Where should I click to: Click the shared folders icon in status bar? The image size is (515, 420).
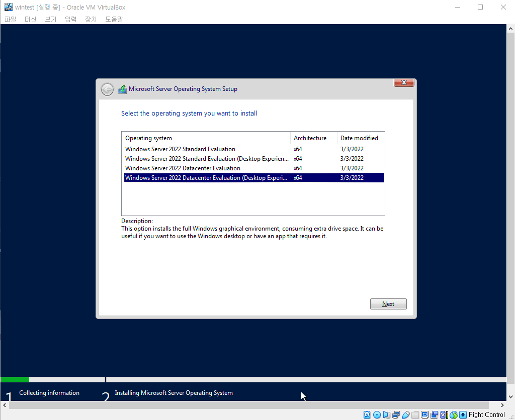[415, 415]
